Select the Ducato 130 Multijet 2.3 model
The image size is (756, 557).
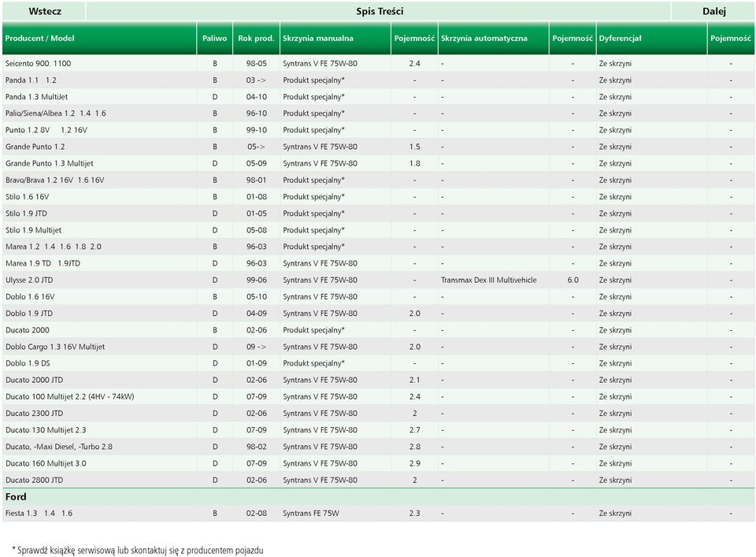(46, 429)
